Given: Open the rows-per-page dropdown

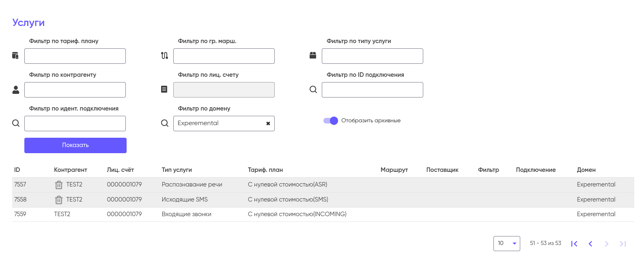Looking at the screenshot, I should tap(506, 243).
